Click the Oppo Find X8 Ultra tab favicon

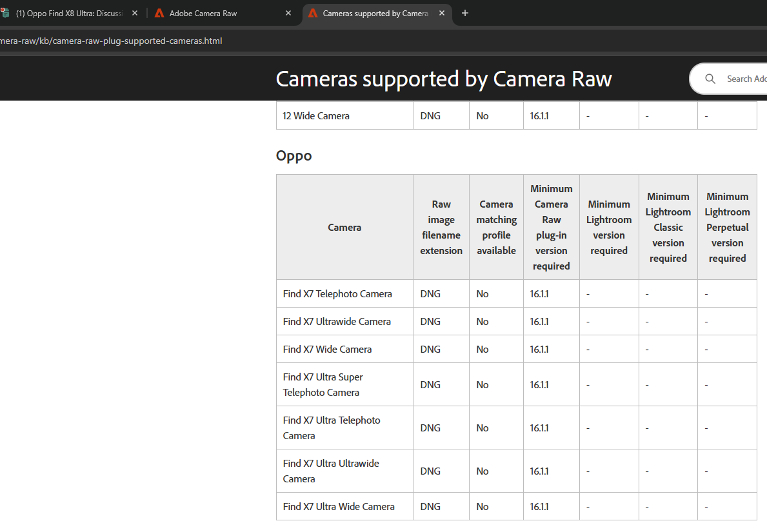tap(5, 13)
